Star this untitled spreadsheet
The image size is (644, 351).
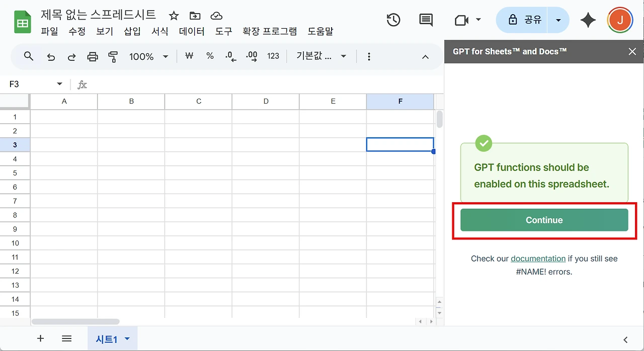tap(174, 16)
